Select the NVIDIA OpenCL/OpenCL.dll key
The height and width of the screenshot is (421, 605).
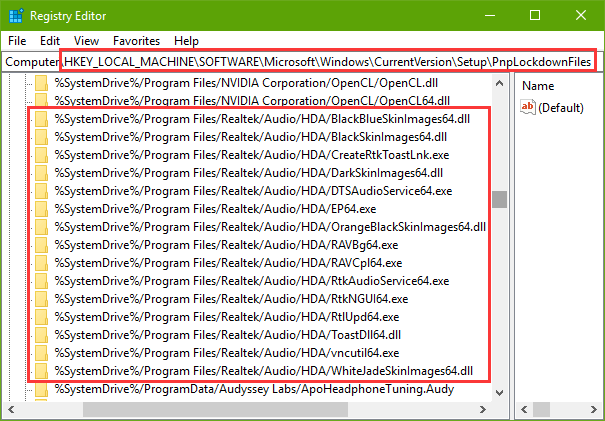(246, 83)
